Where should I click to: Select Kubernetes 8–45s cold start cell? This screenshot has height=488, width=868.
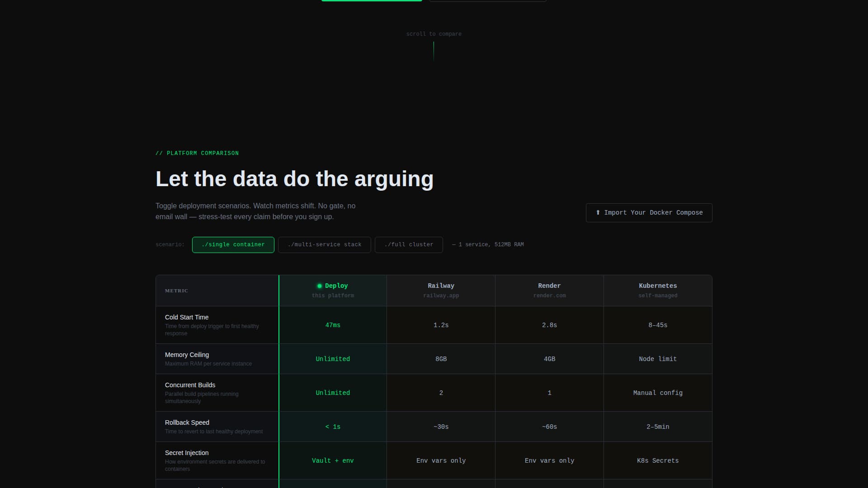click(x=658, y=325)
